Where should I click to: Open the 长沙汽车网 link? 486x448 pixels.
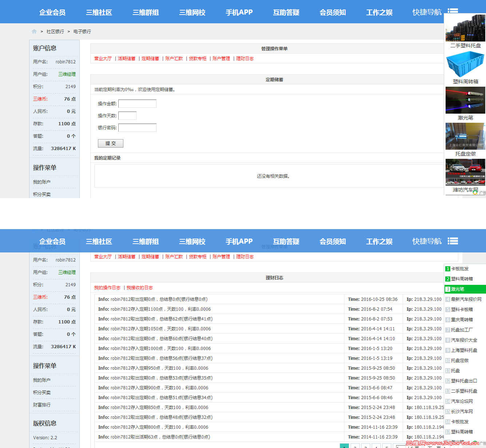462,412
